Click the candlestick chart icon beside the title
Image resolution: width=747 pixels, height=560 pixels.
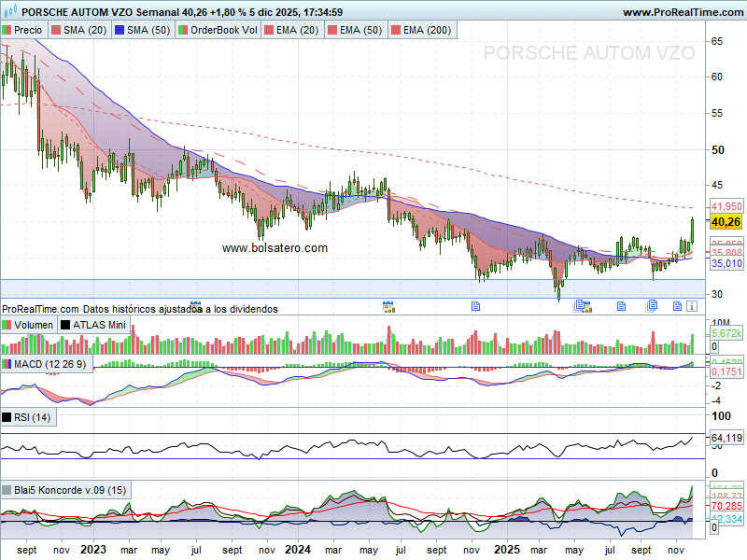[x=10, y=10]
